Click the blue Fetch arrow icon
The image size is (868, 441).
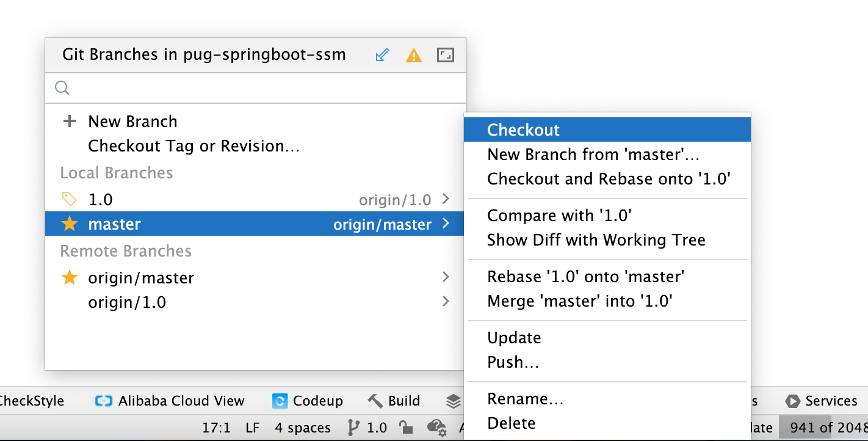pyautogui.click(x=382, y=56)
